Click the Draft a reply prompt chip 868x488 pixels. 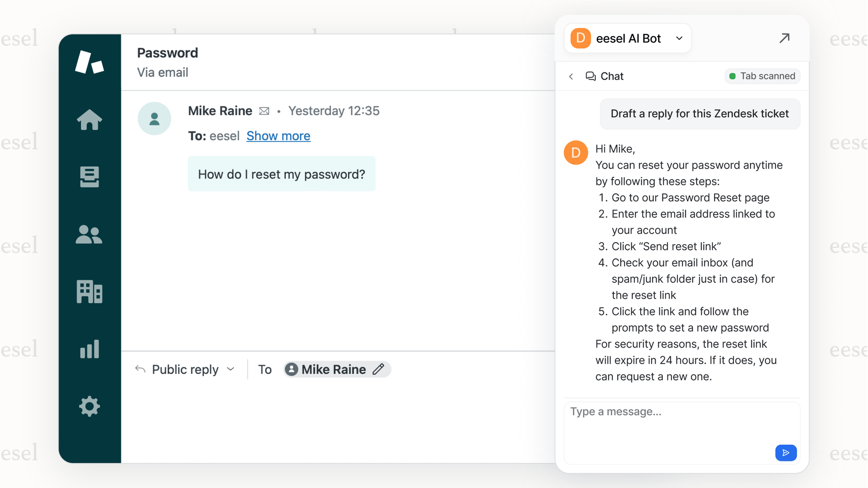[700, 114]
